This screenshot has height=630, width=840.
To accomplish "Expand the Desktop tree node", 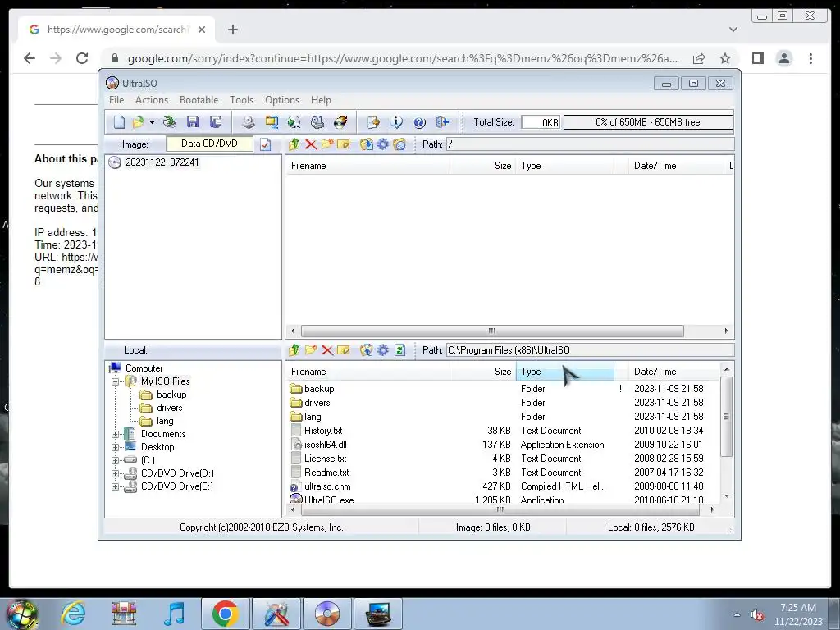I will click(x=115, y=447).
